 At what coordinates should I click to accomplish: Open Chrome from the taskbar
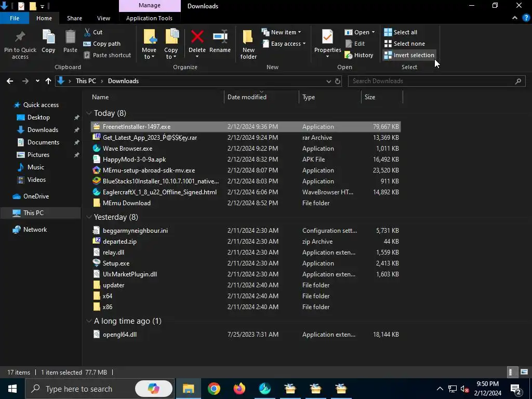pyautogui.click(x=214, y=389)
